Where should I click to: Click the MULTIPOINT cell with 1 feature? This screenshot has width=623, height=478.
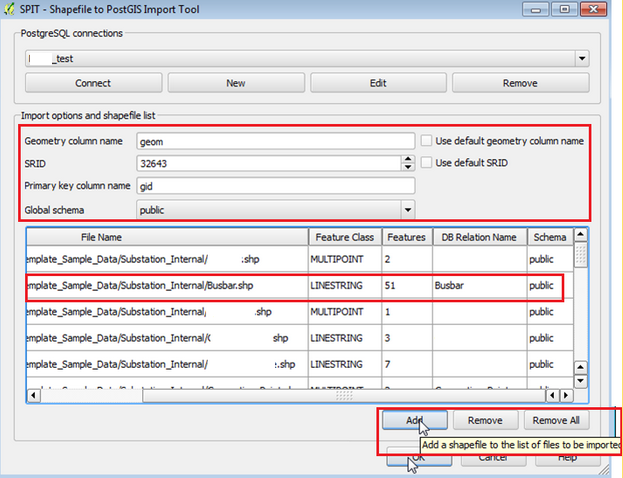pyautogui.click(x=345, y=312)
